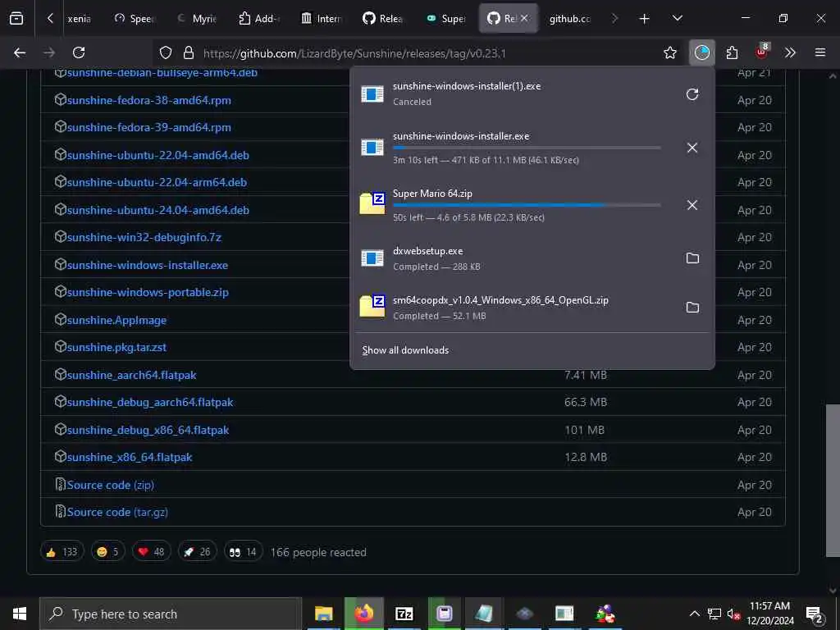Toggle the rocket reaction (26)
Image resolution: width=840 pixels, height=630 pixels.
198,552
